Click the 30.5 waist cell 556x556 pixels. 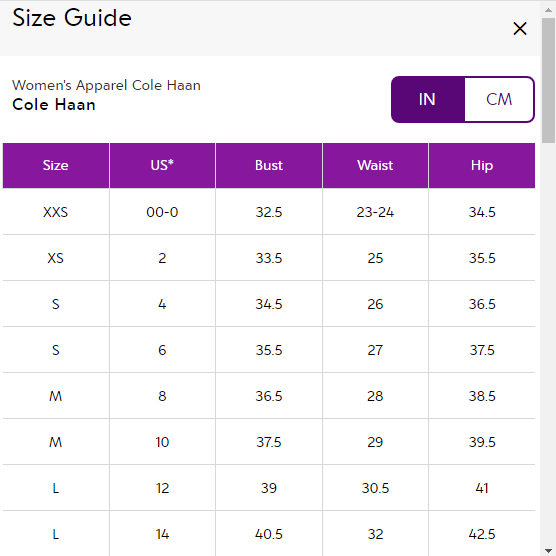375,488
